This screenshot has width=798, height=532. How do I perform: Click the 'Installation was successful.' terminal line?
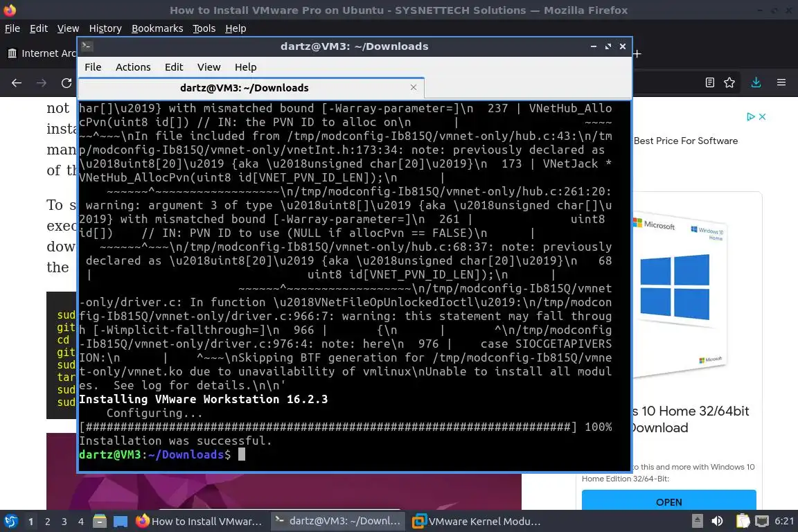[x=175, y=441]
